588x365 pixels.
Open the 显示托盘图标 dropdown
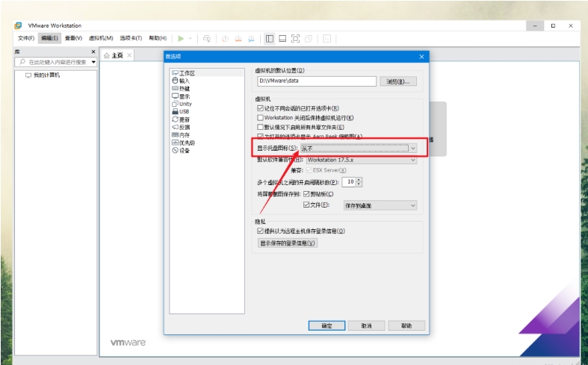tap(359, 148)
